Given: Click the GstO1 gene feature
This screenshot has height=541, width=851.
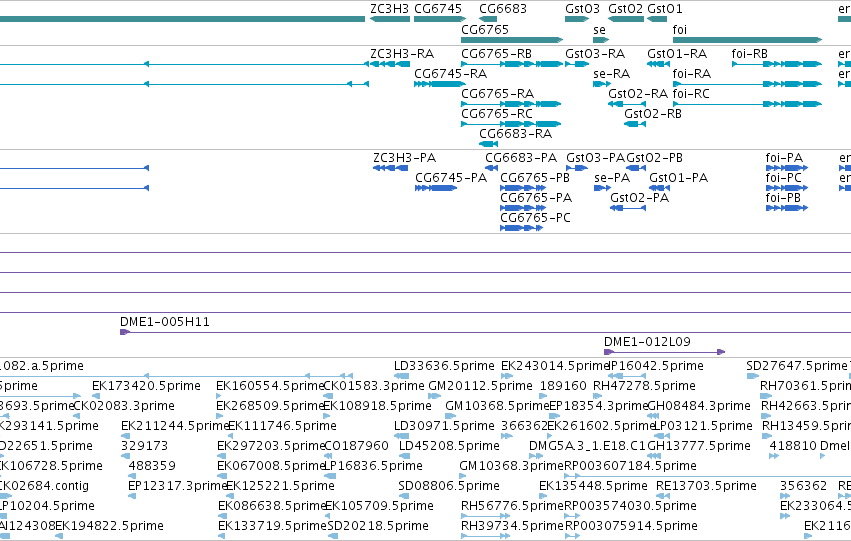Looking at the screenshot, I should (657, 20).
